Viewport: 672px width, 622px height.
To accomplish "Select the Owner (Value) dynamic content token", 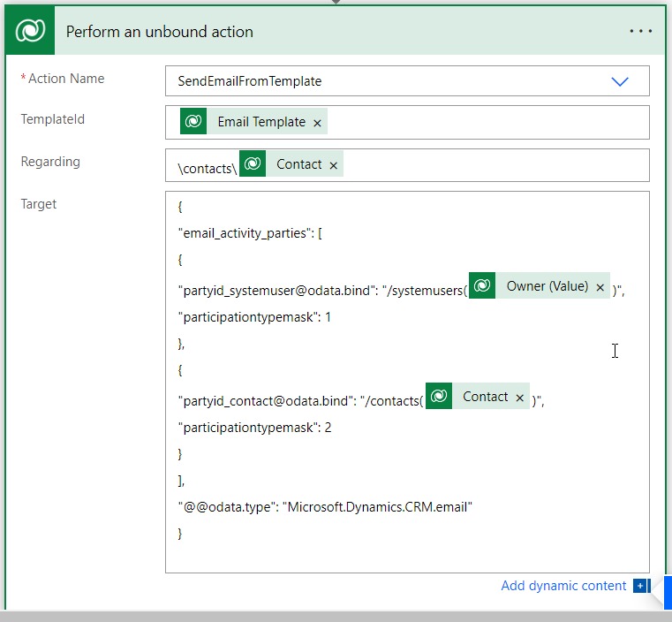I will (547, 286).
